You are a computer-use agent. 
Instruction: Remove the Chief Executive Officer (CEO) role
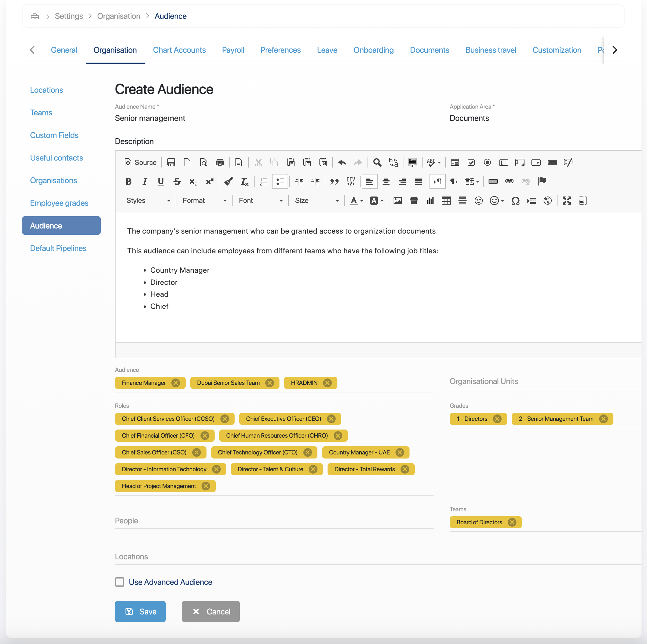click(x=331, y=419)
